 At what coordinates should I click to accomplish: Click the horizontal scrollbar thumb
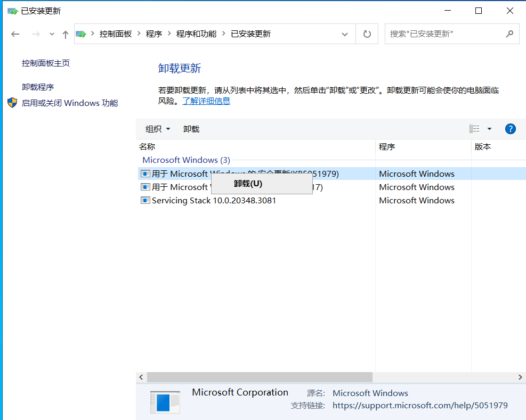260,377
